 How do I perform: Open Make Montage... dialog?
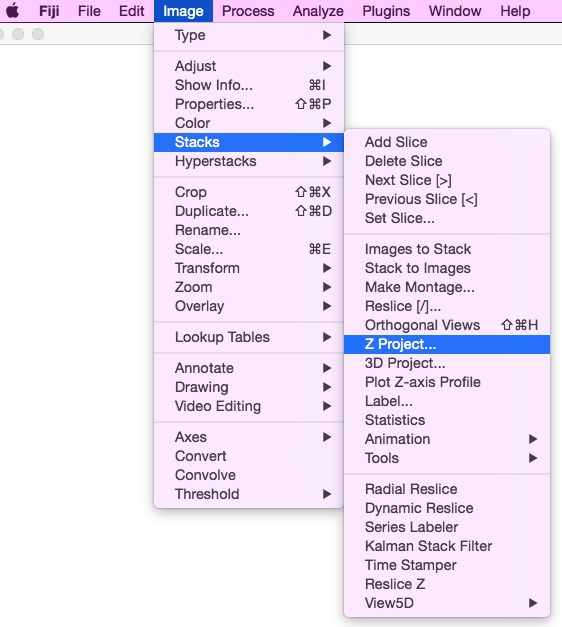(x=447, y=287)
